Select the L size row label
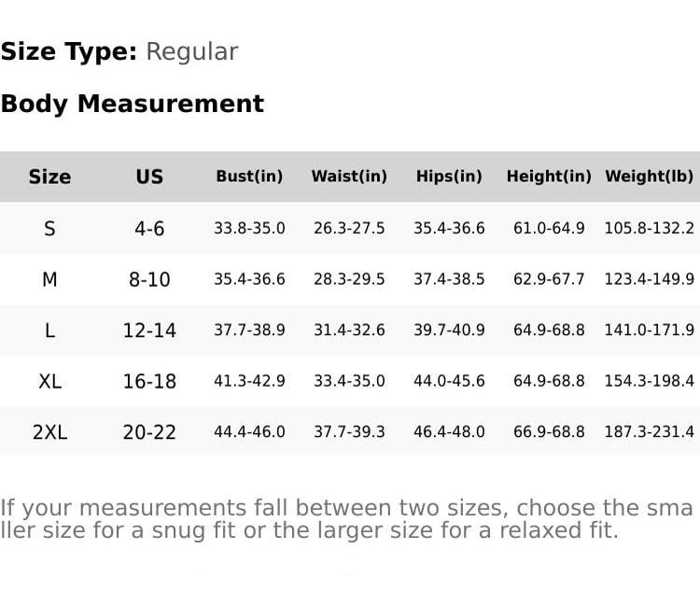 click(49, 330)
